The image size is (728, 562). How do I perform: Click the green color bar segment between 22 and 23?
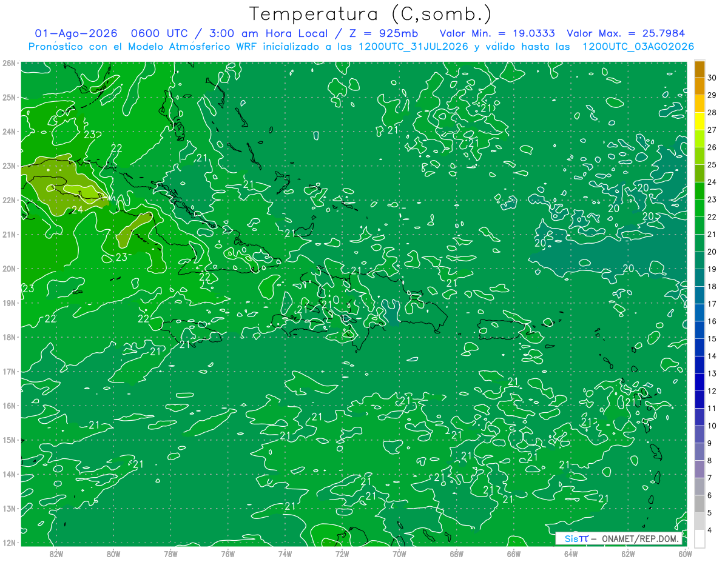coord(699,209)
